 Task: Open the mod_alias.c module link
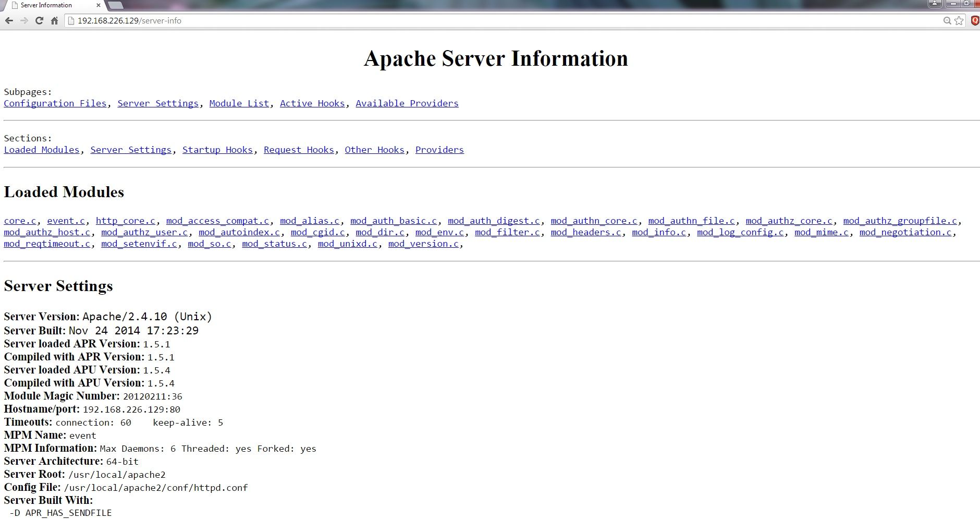[310, 221]
